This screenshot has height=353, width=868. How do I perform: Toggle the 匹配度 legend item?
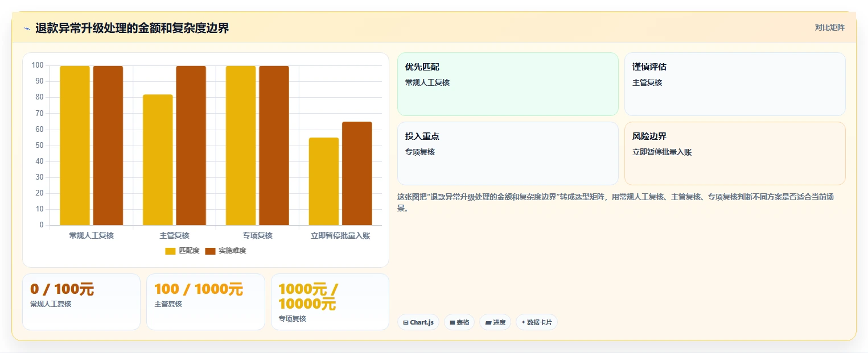pyautogui.click(x=182, y=251)
